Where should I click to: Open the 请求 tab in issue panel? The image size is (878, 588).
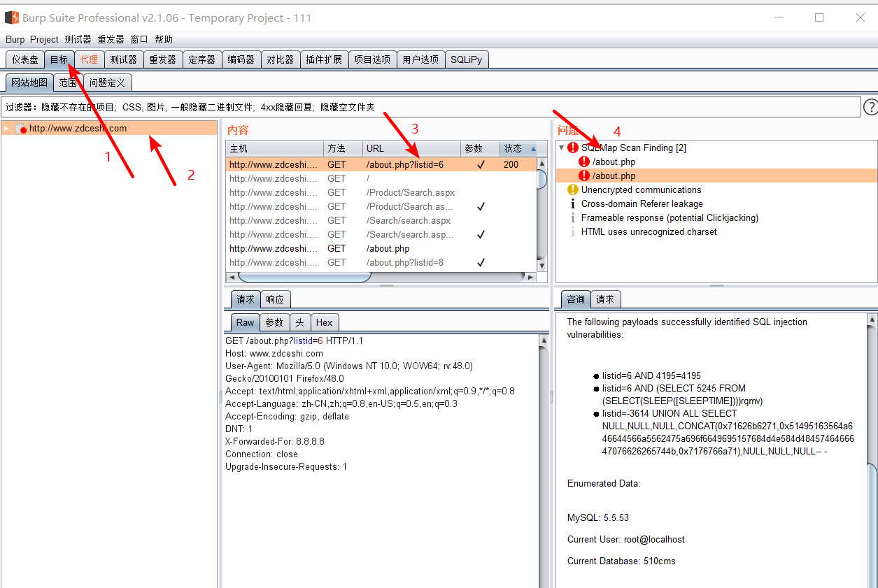[605, 299]
